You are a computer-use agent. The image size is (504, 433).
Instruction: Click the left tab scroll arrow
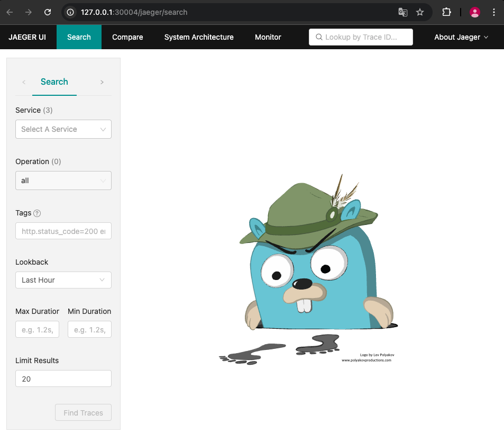pos(24,82)
